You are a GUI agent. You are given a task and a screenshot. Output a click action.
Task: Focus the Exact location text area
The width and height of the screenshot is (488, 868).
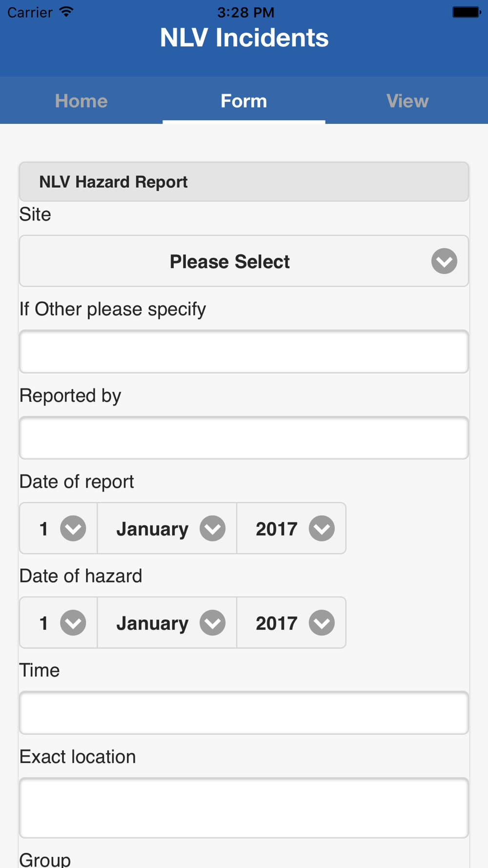tap(244, 808)
